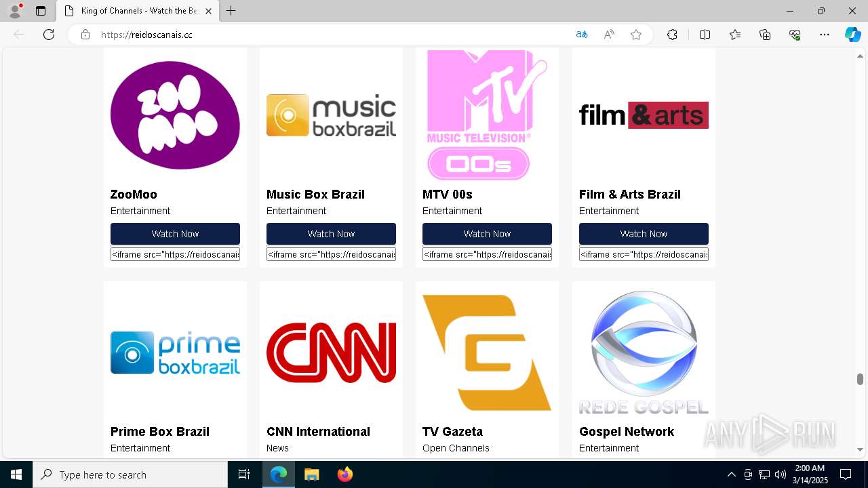Reload the current page

point(49,35)
